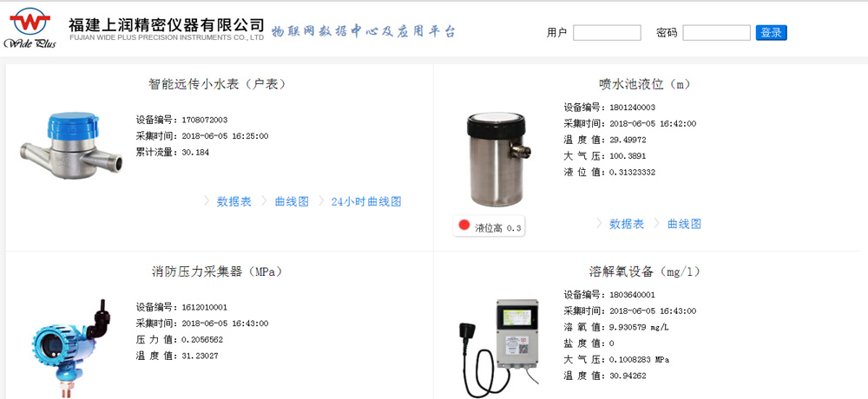Open 数据表 for the smart water meter
The image size is (868, 399).
233,201
